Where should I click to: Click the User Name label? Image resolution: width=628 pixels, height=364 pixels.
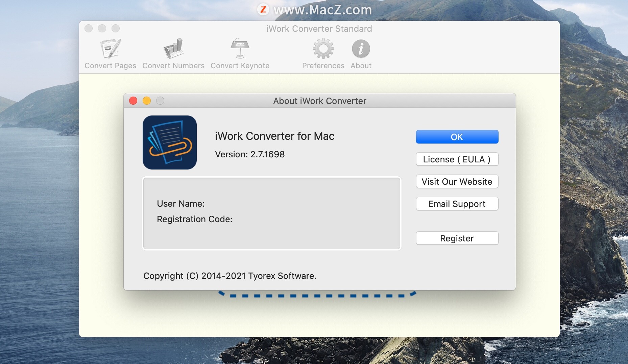pos(181,204)
